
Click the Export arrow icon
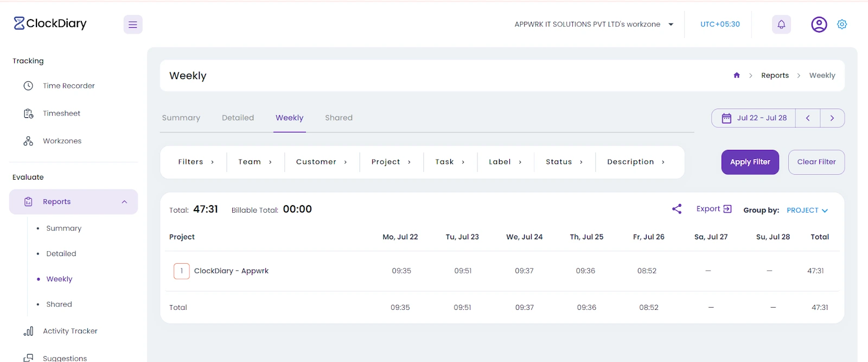727,209
